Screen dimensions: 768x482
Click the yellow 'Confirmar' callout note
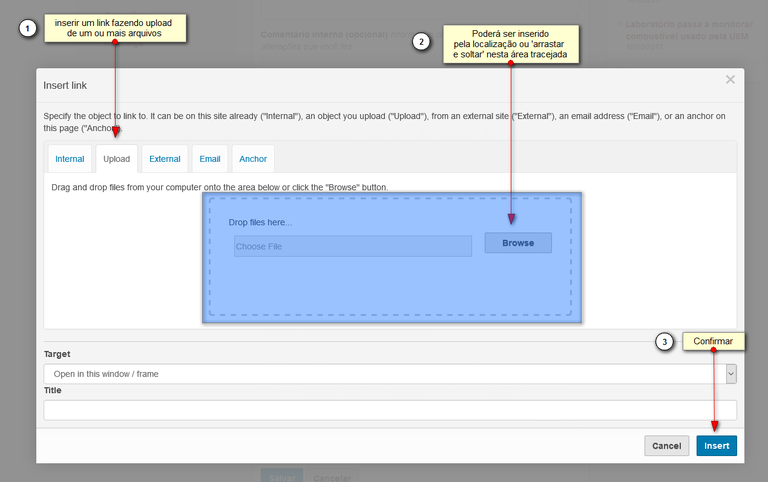click(x=714, y=341)
